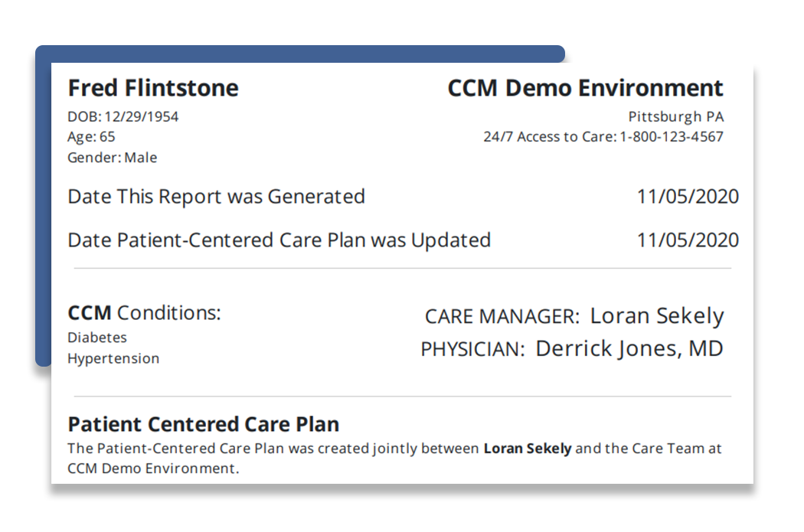
Task: Select the Hypertension condition
Action: tap(113, 358)
